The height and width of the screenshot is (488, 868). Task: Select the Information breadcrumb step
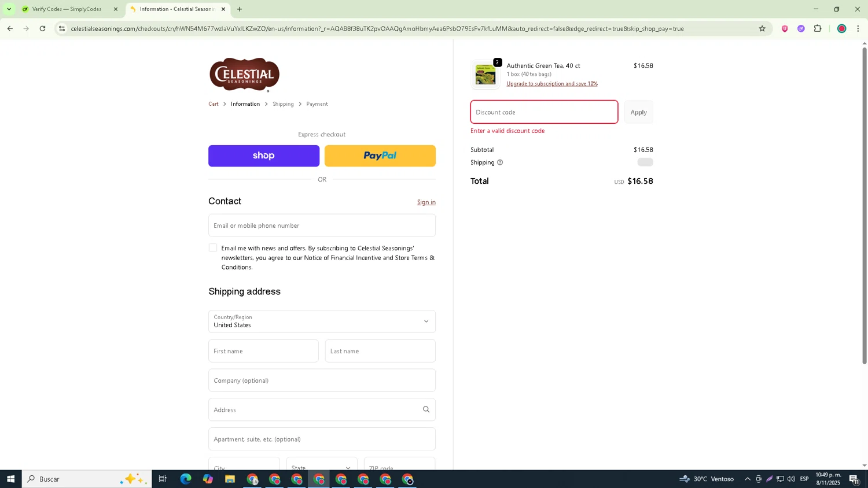[245, 104]
